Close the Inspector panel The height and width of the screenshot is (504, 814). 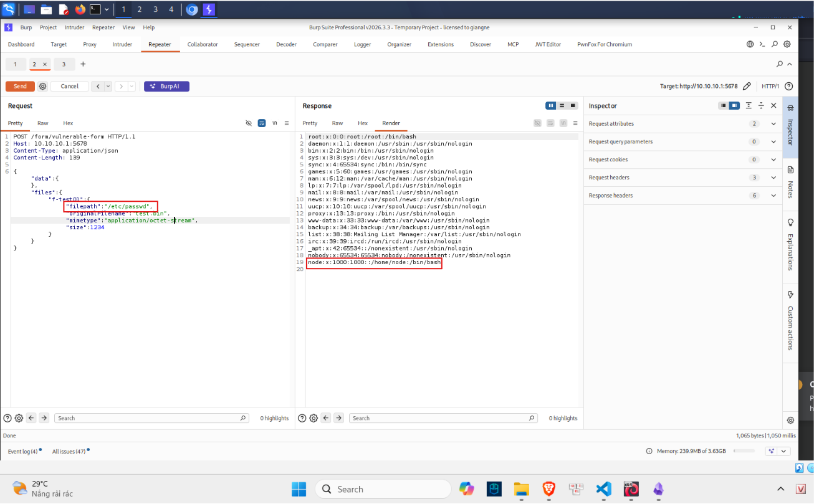773,106
